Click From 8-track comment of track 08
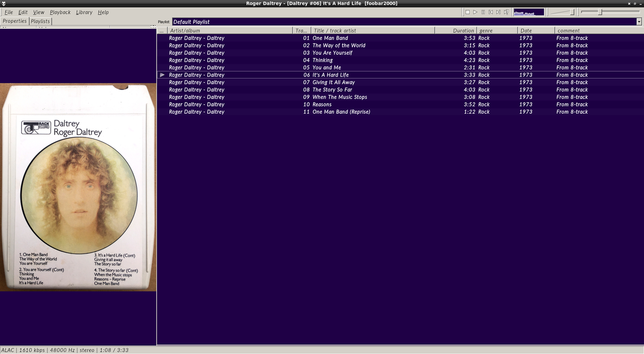Screen dimensions: 644x354 (x=572, y=90)
